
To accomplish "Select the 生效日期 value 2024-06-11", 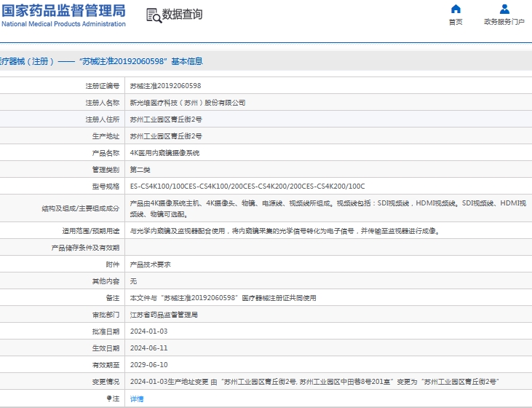I will click(149, 348).
